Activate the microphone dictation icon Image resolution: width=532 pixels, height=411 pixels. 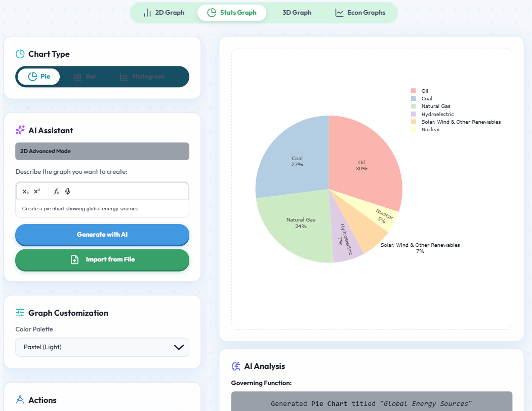[x=67, y=191]
